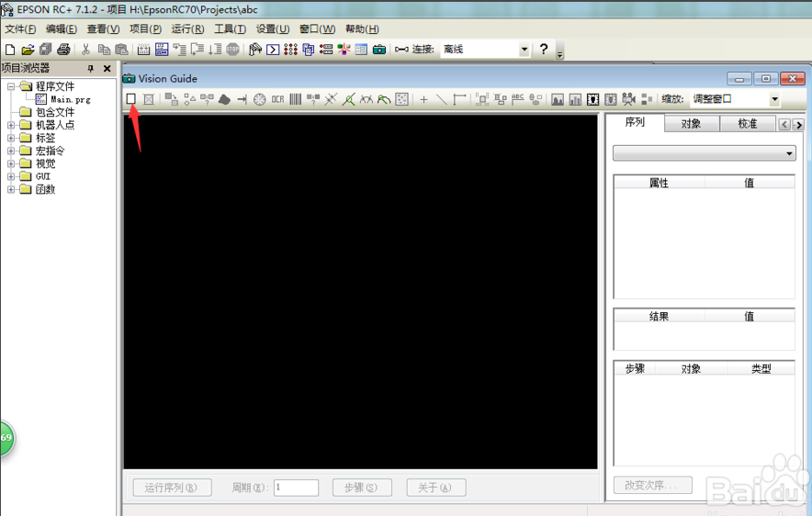
Task: Select the LineFinder tool with green magnifier
Action: pyautogui.click(x=348, y=99)
